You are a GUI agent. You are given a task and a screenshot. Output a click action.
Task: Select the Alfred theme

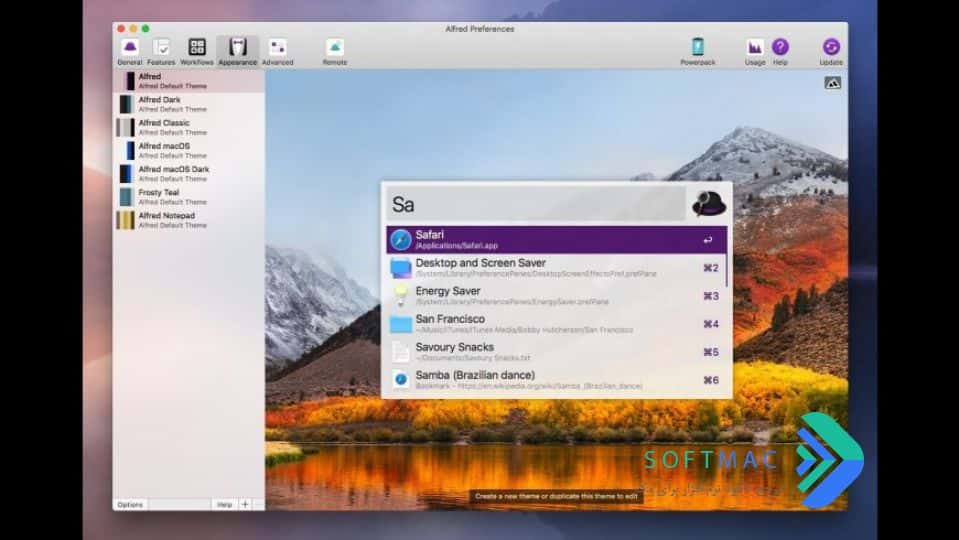[x=189, y=81]
